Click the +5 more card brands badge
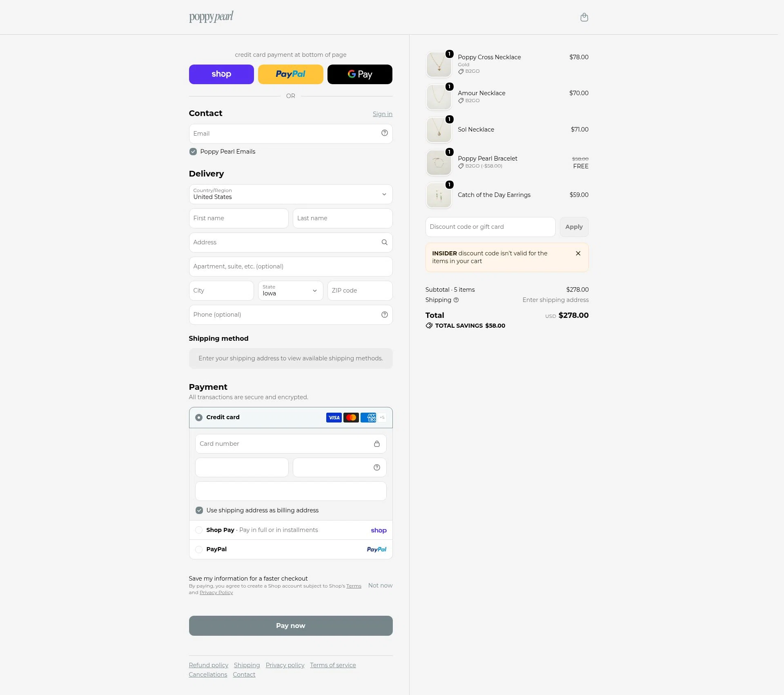The image size is (784, 695). pos(382,418)
